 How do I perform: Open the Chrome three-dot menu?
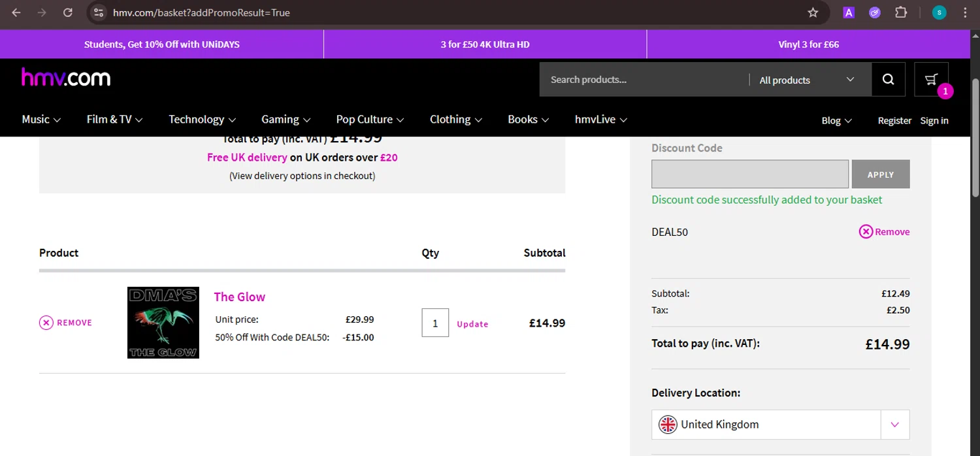[x=966, y=12]
